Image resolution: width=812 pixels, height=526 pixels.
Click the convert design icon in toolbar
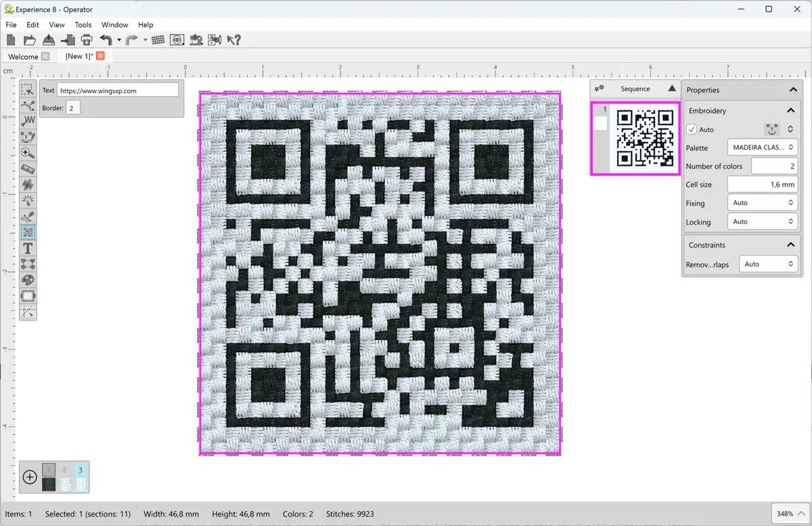coord(215,40)
